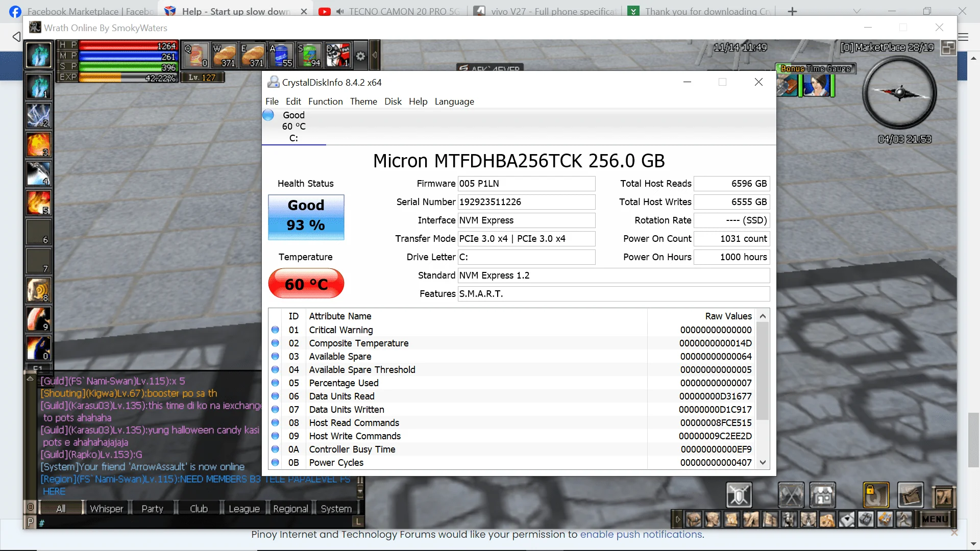Select the C: drive Good 60 °C tab
Image resolution: width=980 pixels, height=551 pixels.
click(x=293, y=127)
